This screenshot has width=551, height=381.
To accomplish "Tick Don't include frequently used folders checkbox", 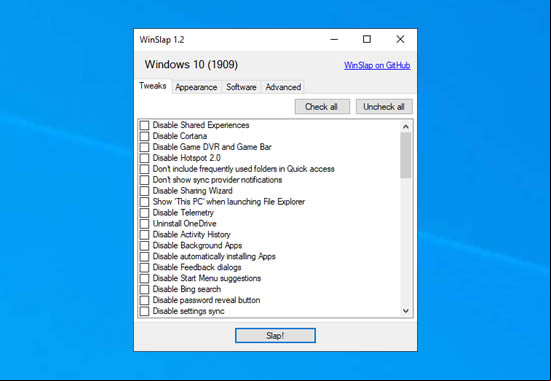I will [144, 169].
